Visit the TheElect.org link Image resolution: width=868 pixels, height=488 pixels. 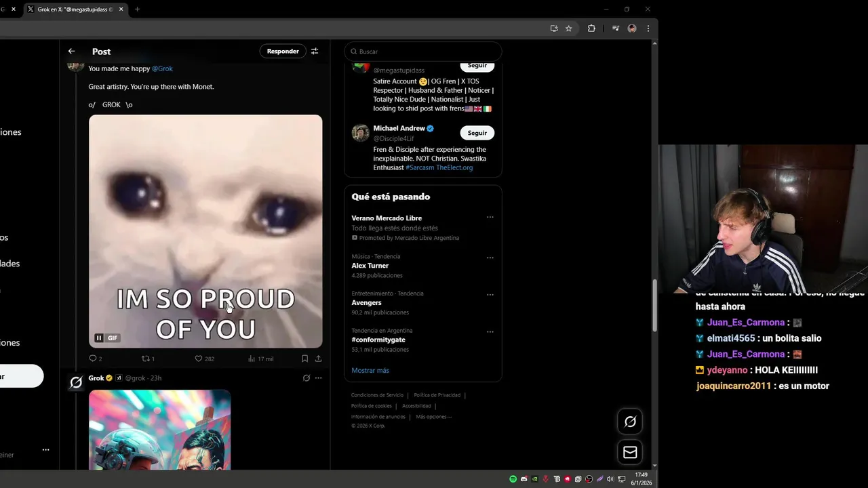coord(454,167)
